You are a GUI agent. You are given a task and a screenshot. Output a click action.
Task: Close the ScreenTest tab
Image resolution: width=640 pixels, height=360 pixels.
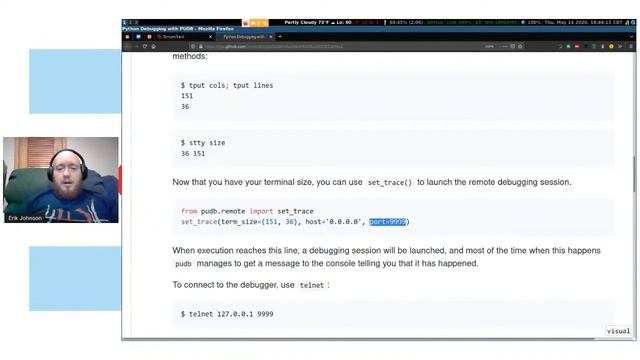(210, 37)
